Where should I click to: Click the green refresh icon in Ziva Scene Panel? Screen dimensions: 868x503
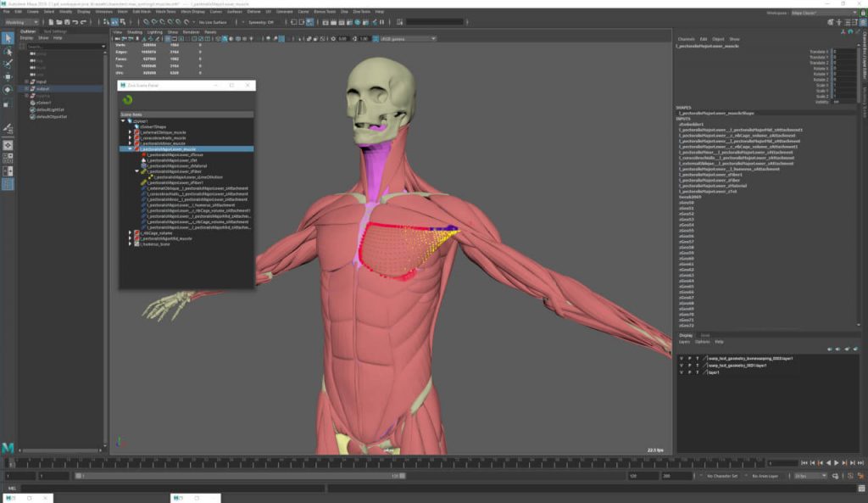128,100
